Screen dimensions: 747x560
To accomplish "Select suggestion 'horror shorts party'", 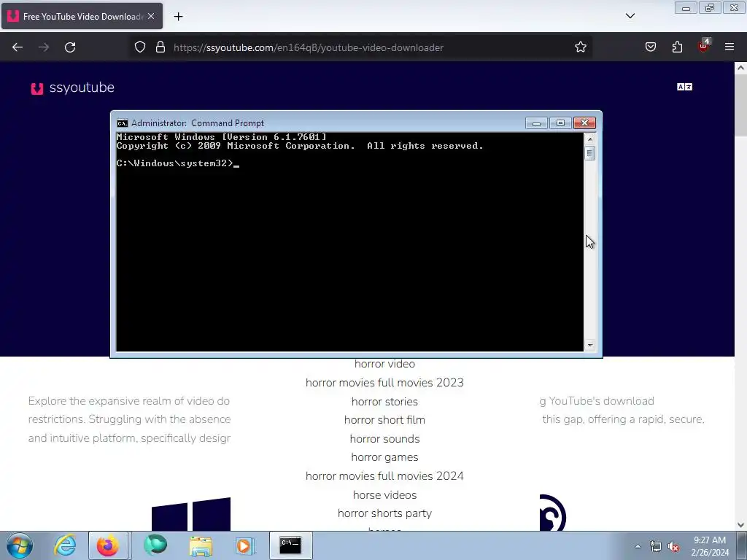I will (384, 513).
